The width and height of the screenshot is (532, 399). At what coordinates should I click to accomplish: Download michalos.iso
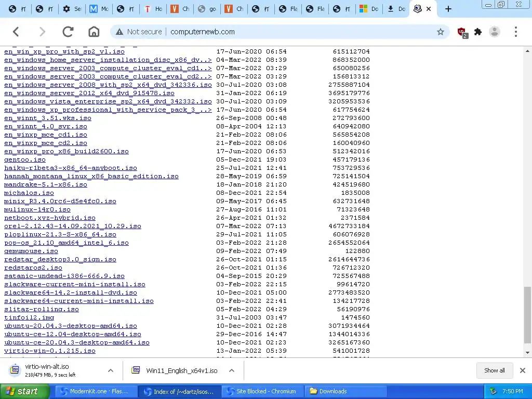29,193
